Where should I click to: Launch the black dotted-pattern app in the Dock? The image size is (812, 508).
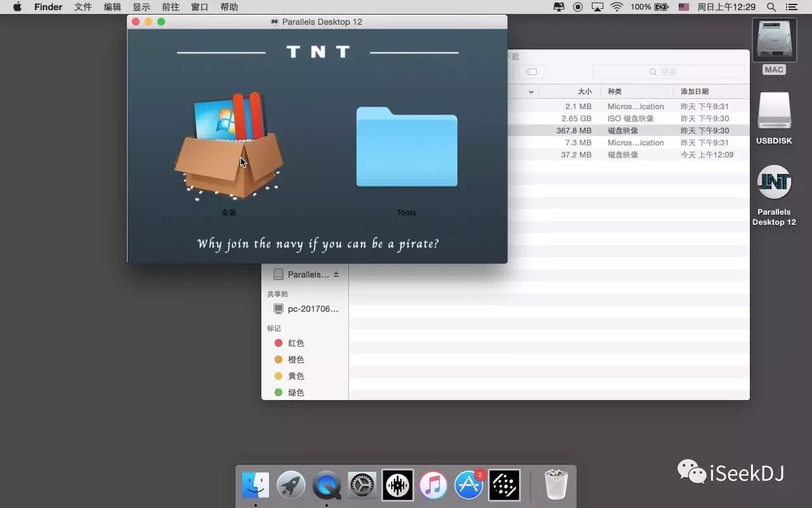click(504, 486)
